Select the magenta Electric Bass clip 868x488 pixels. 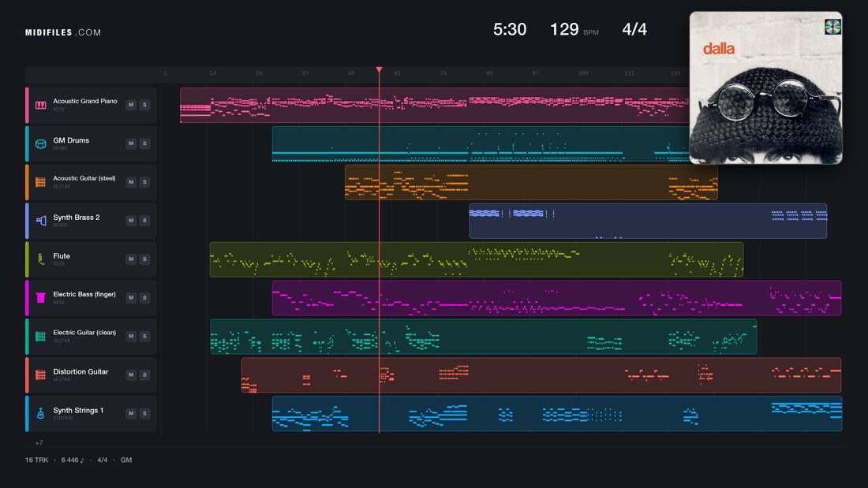tap(556, 298)
